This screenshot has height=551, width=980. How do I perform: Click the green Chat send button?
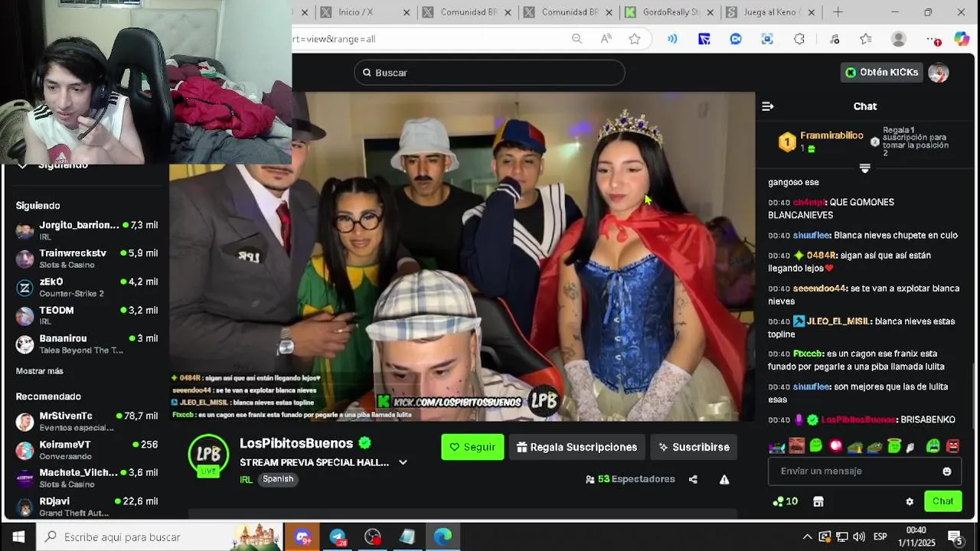(x=942, y=502)
